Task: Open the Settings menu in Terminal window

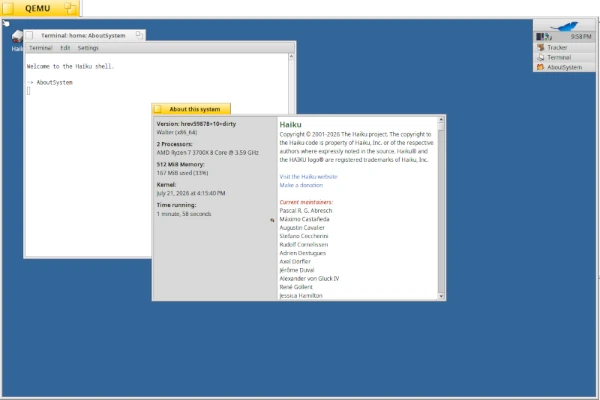Action: 88,48
